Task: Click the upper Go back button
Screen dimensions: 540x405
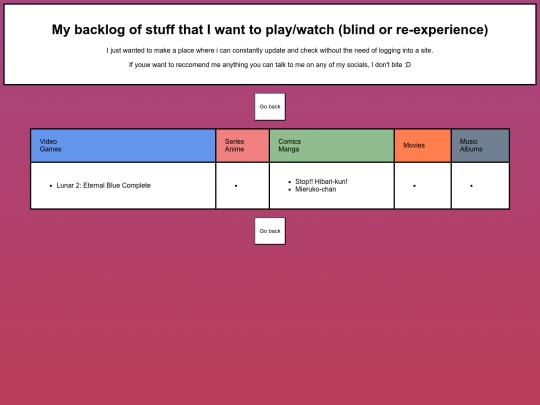Action: coord(270,107)
